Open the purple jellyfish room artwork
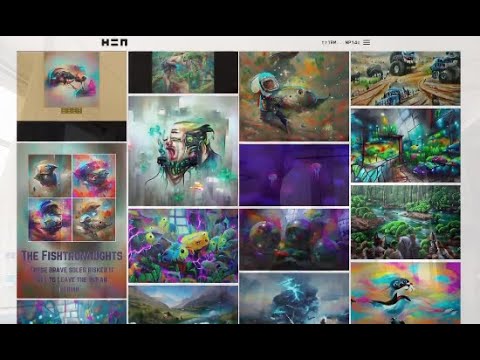480x360 pixels. 294,175
